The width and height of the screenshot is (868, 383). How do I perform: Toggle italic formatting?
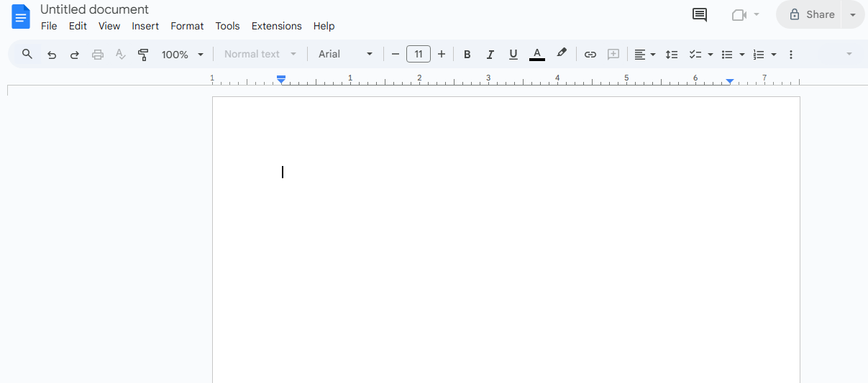tap(490, 55)
